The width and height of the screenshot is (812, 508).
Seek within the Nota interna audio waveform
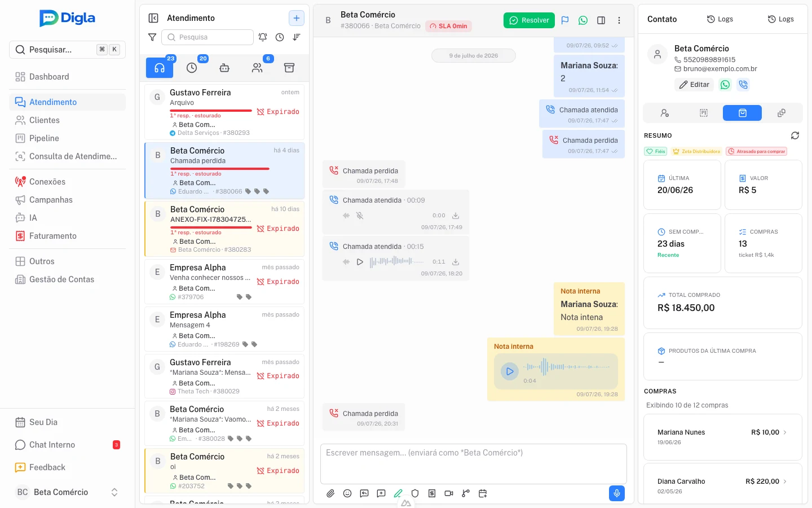click(568, 367)
